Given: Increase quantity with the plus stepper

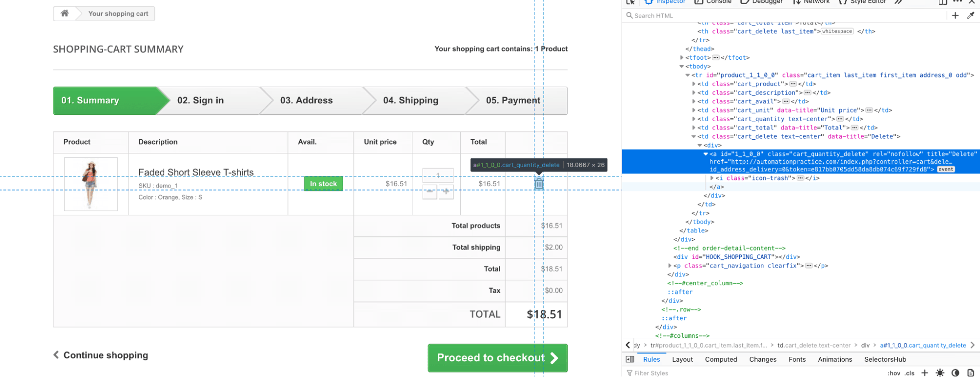Looking at the screenshot, I should coord(446,192).
